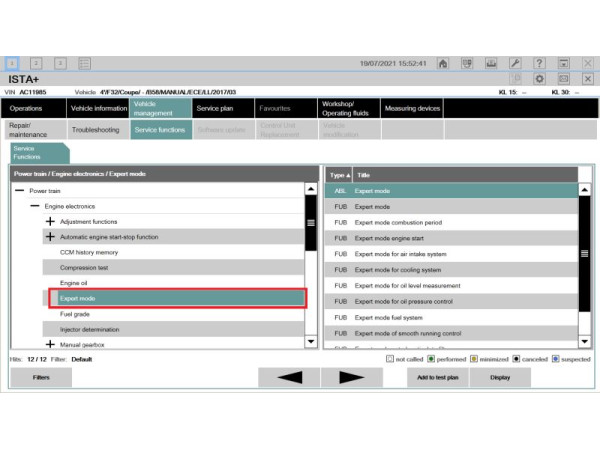The height and width of the screenshot is (450, 600).
Task: Switch to the Troubleshooting tab
Action: pos(96,129)
